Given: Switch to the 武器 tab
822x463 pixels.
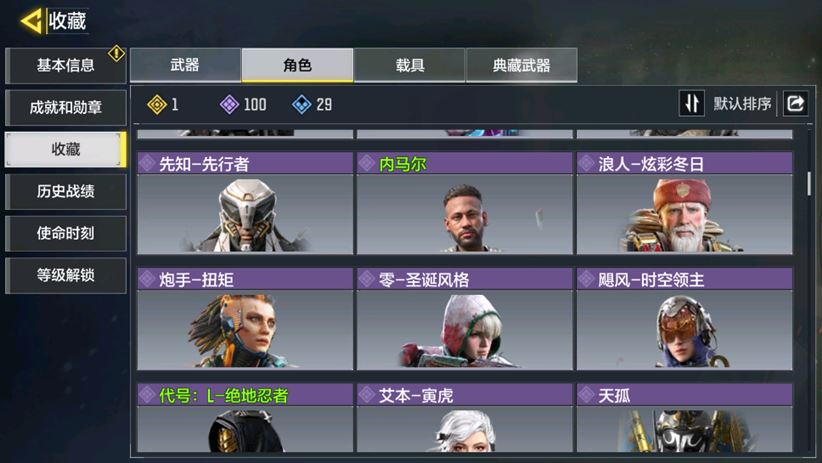Looking at the screenshot, I should click(x=185, y=65).
